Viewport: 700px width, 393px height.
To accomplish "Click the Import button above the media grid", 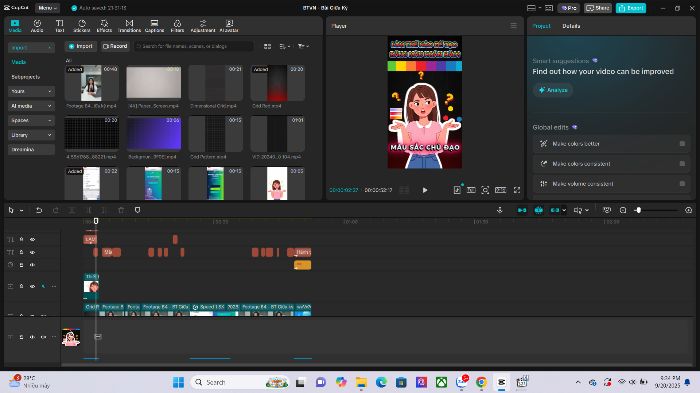I will pos(81,46).
